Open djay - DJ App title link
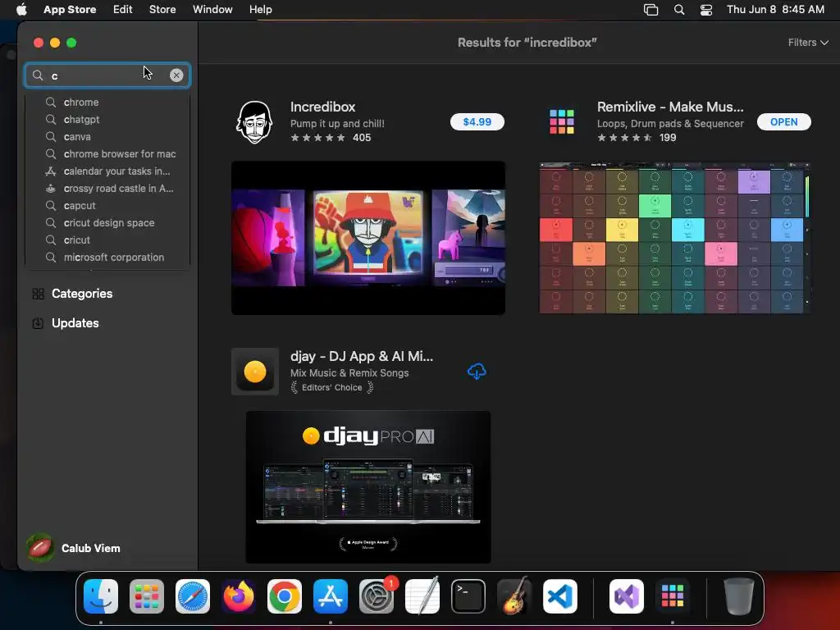Screen dimensions: 840x630 [362, 356]
